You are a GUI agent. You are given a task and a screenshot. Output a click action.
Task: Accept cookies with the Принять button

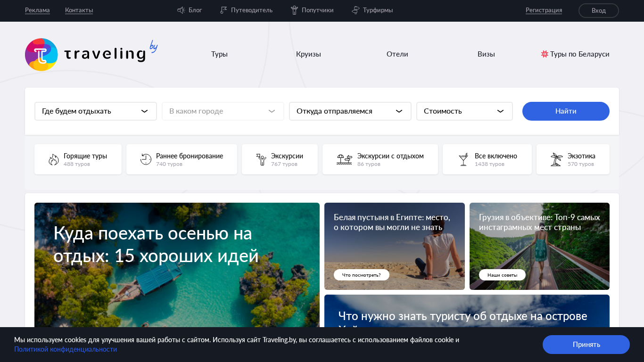(586, 345)
